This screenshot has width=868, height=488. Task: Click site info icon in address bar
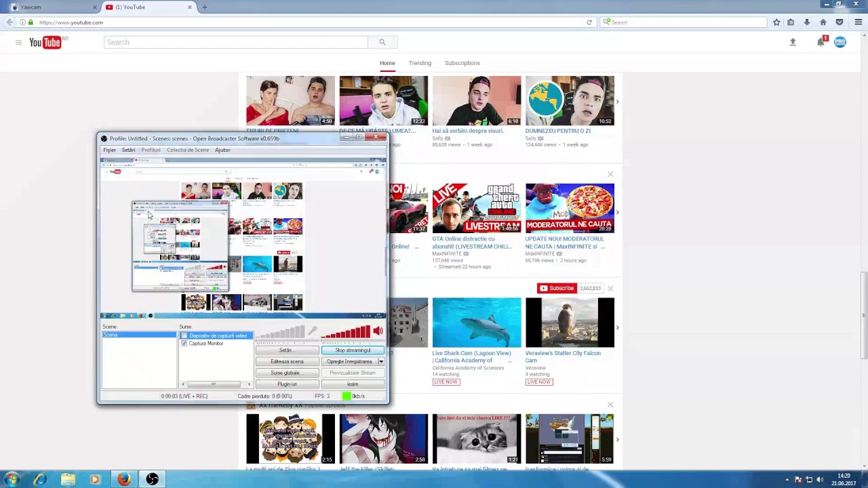(22, 22)
